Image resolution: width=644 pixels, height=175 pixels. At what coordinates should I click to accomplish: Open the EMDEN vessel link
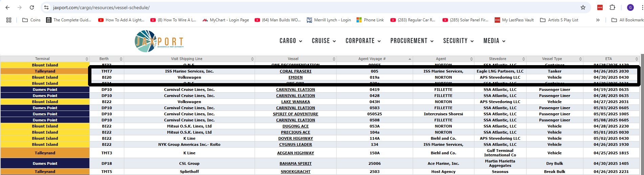[296, 77]
